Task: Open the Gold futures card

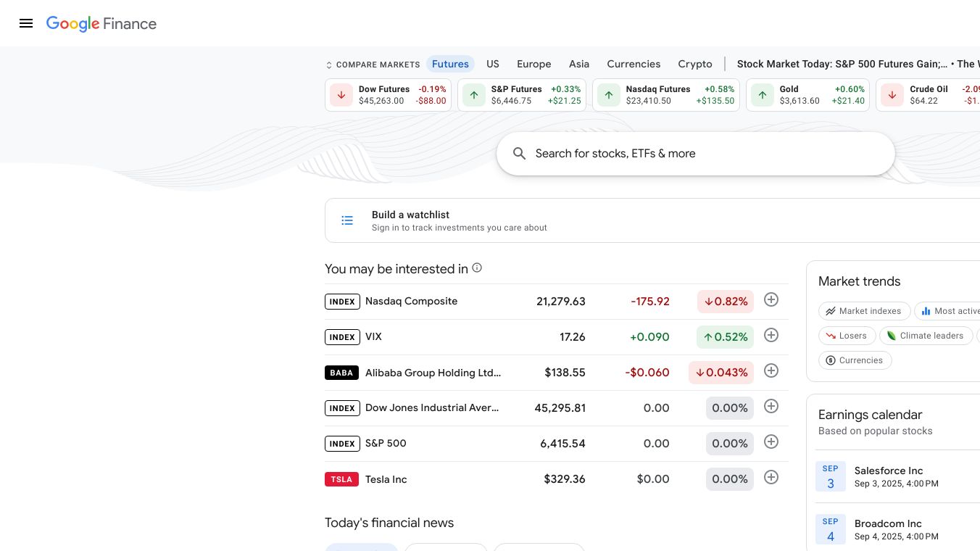Action: pyautogui.click(x=807, y=95)
